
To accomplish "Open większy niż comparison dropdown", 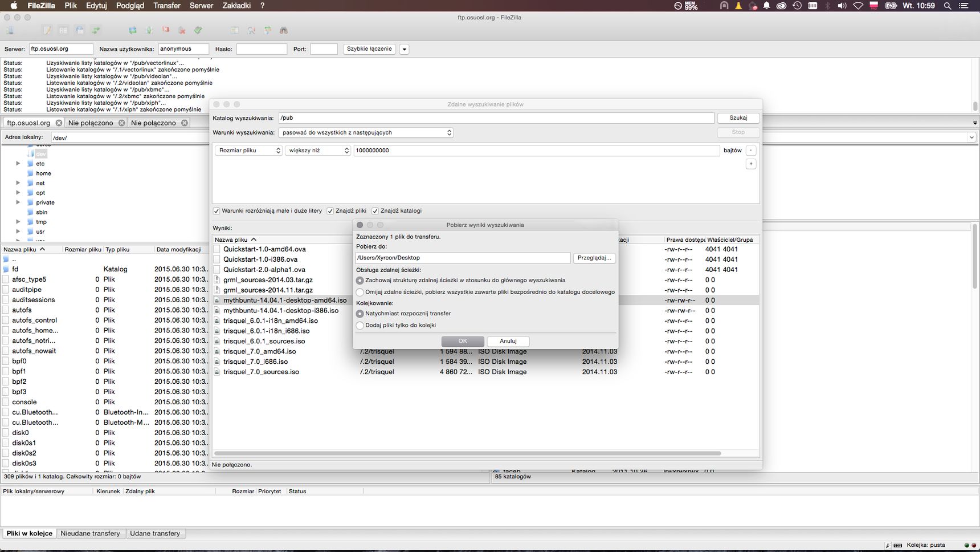I will point(317,151).
